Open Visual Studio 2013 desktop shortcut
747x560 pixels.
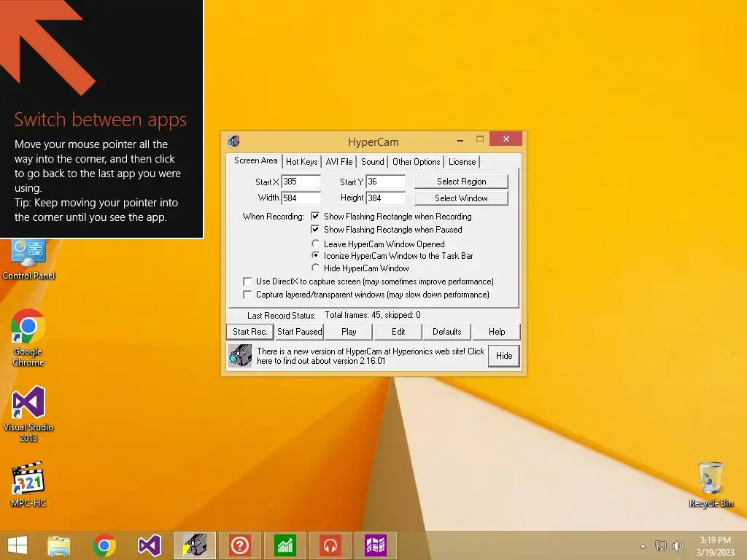click(28, 413)
